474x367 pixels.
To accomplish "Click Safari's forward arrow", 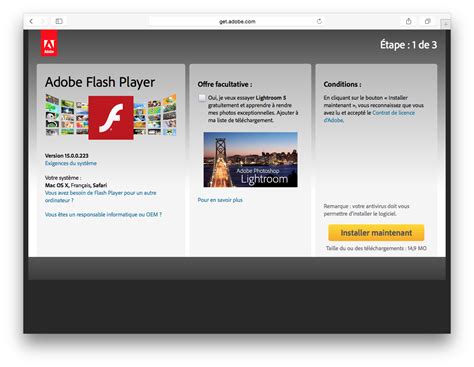I will [43, 21].
